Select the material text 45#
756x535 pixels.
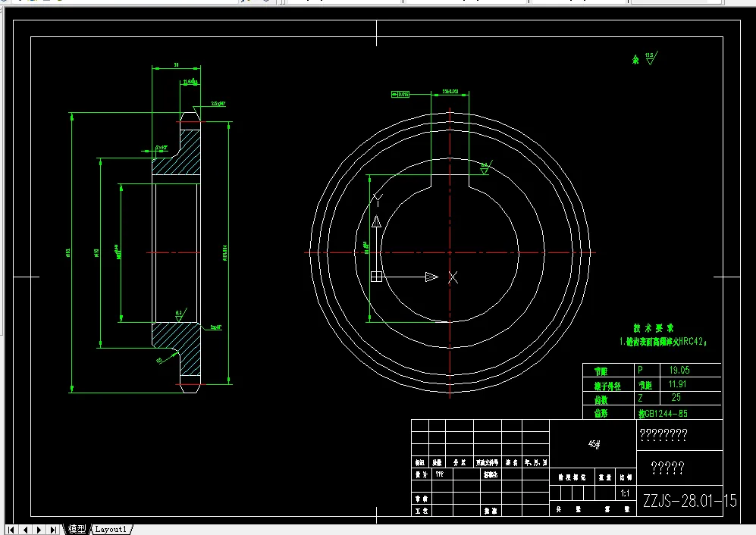click(x=594, y=444)
